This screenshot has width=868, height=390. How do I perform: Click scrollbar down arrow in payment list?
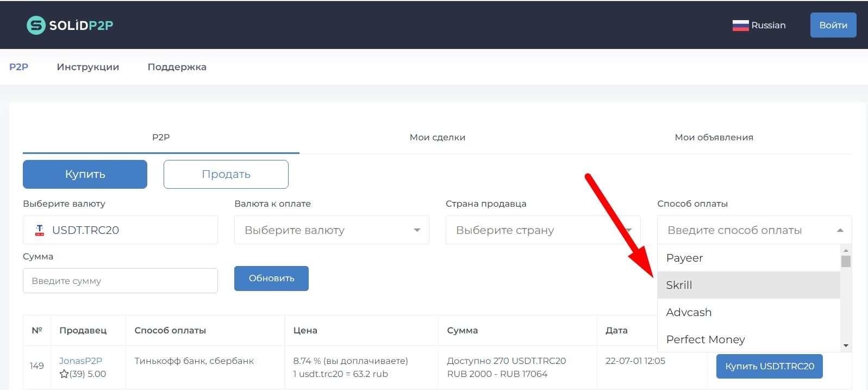[x=846, y=345]
